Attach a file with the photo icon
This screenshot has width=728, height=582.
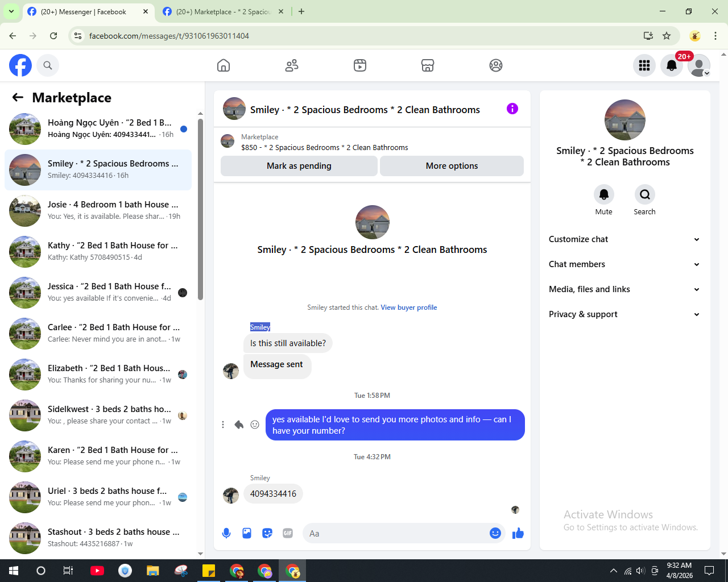[x=247, y=533]
